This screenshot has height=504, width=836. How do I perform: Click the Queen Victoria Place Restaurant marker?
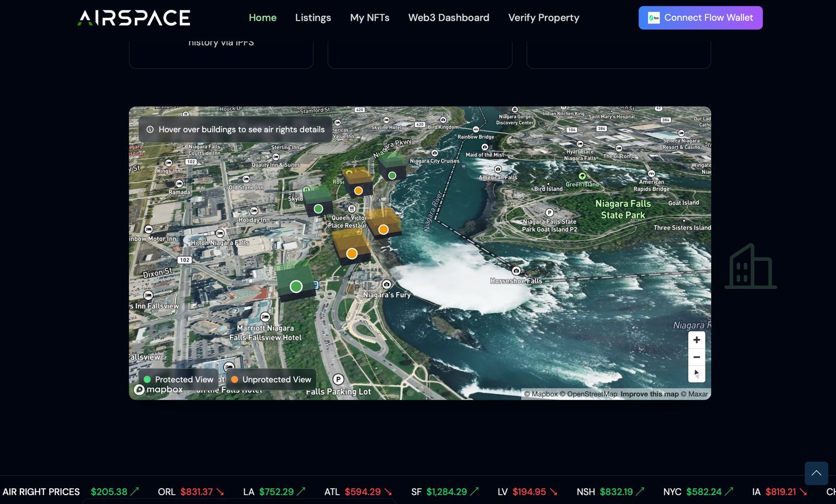point(352,209)
